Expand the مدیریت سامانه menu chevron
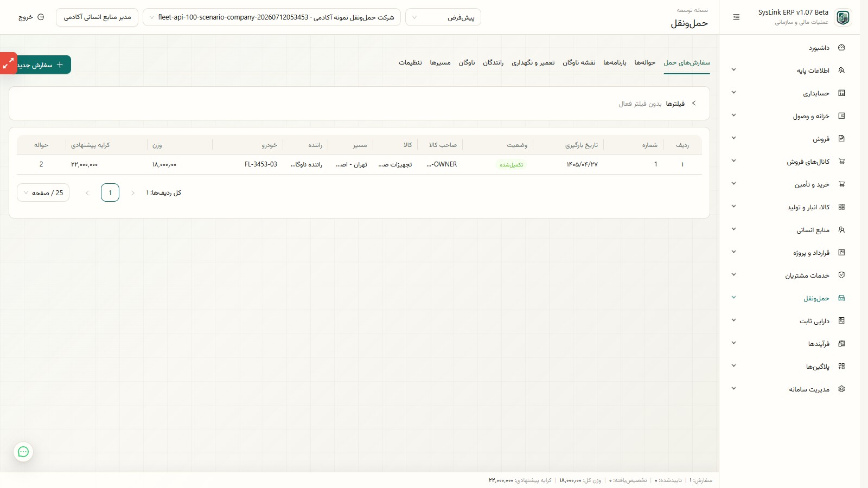The width and height of the screenshot is (868, 488). [733, 389]
